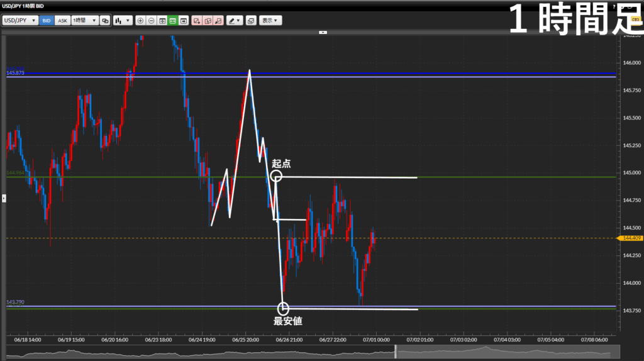Click the pink new order chart icon

pos(197,21)
